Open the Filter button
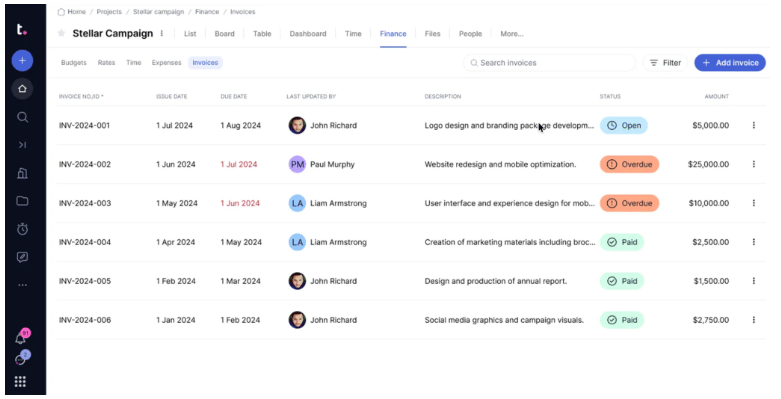Screen dimensions: 781x399 coord(665,63)
